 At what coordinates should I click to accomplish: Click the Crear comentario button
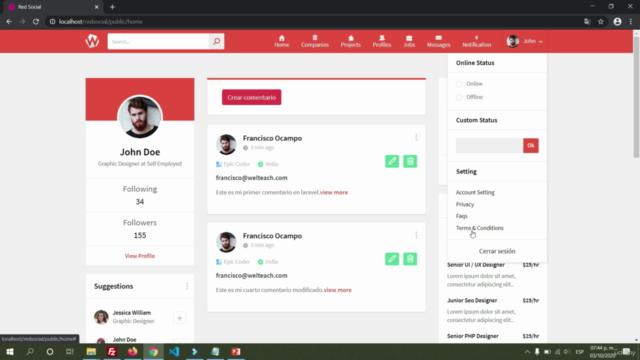tap(251, 97)
